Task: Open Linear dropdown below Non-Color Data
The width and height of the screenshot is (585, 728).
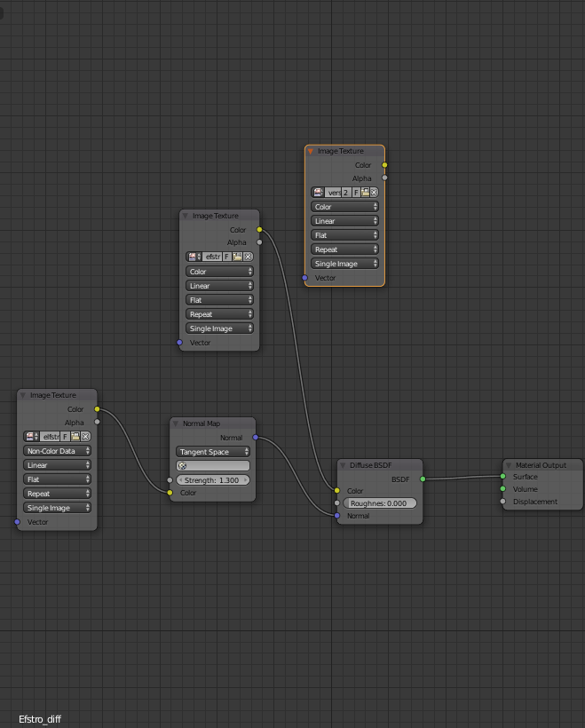Action: click(x=57, y=464)
